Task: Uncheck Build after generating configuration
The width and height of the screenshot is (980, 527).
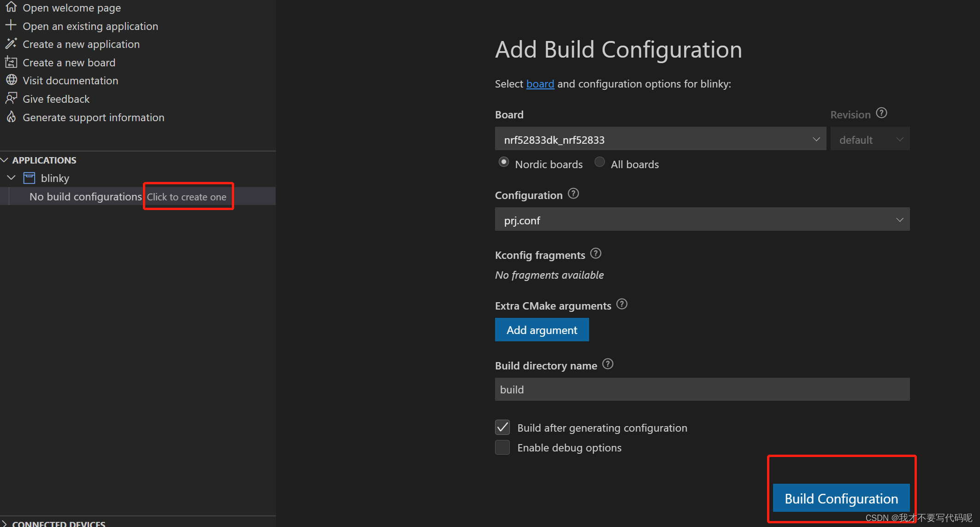Action: [x=502, y=427]
